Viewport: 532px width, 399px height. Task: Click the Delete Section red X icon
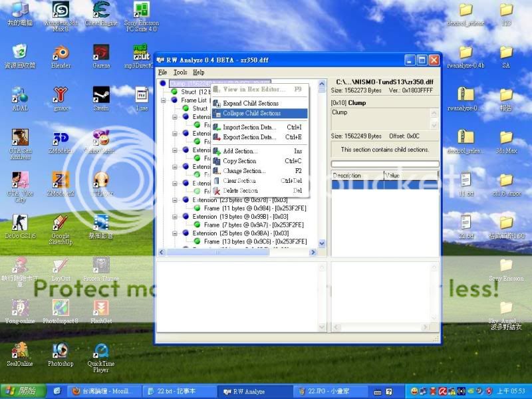click(217, 191)
